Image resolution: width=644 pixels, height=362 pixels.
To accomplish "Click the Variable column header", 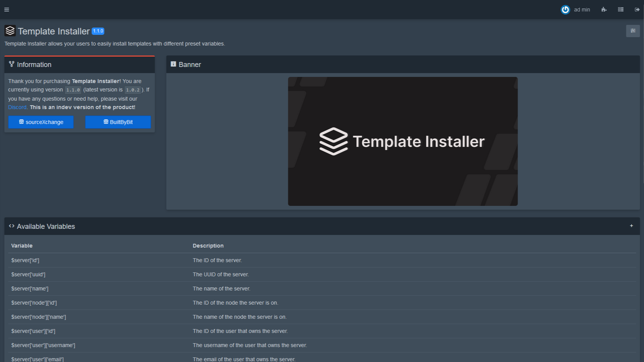I will tap(22, 245).
